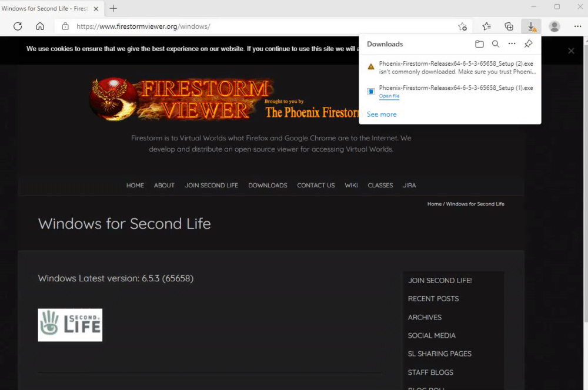Close the Windows for Second Life tab

click(96, 9)
